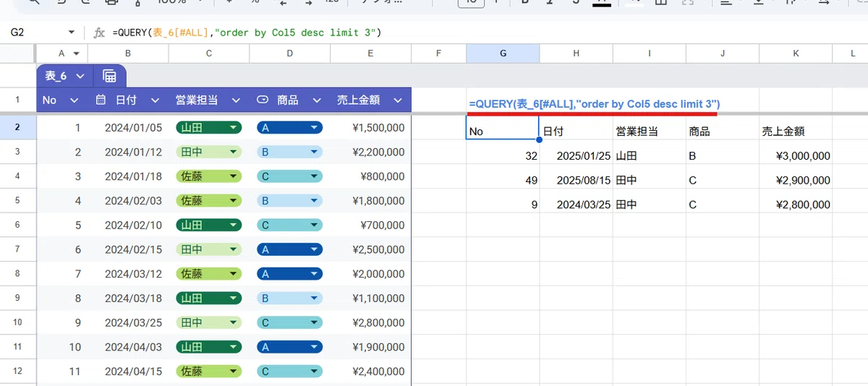Open the 田中 chip dropdown in No 6 row
868x386 pixels.
coord(233,249)
